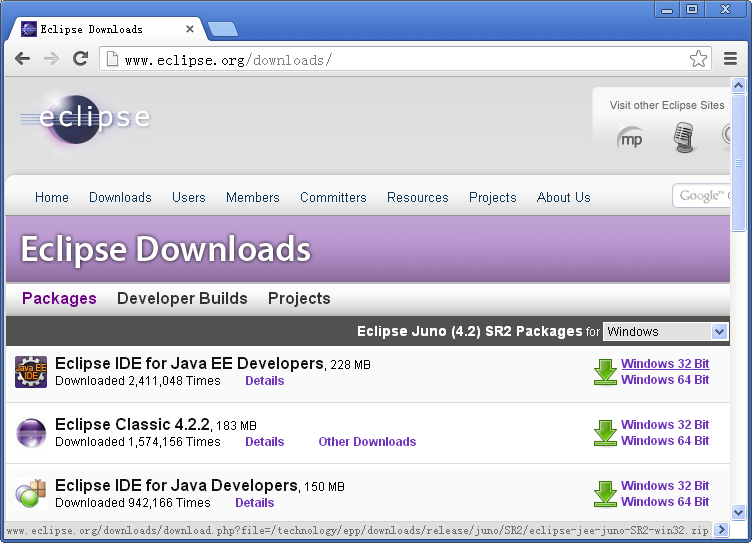Switch to the Developer Builds tab

point(182,298)
